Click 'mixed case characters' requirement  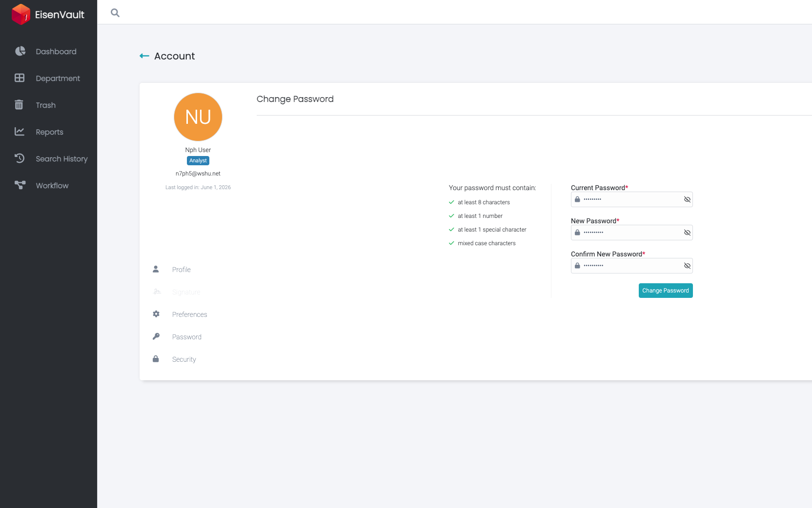487,243
